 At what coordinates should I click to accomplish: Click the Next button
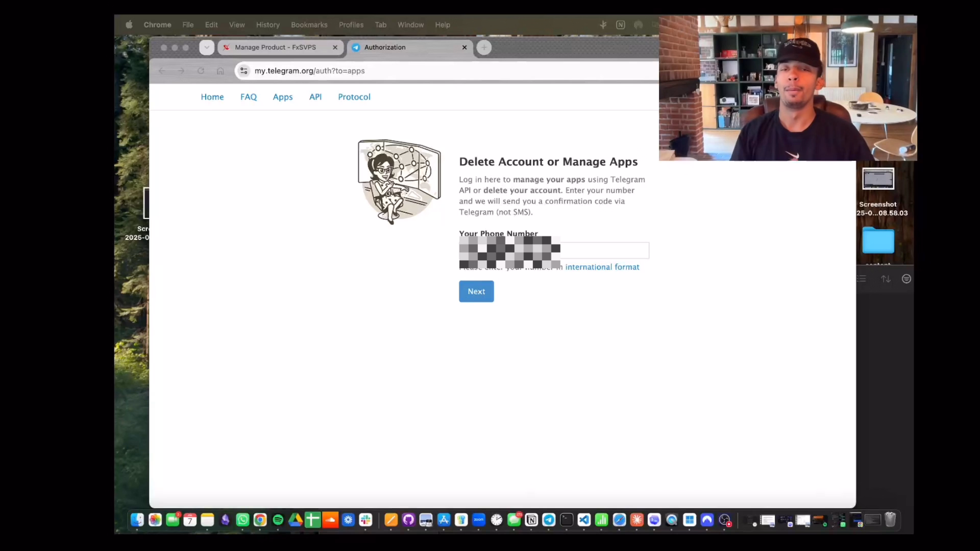[476, 291]
